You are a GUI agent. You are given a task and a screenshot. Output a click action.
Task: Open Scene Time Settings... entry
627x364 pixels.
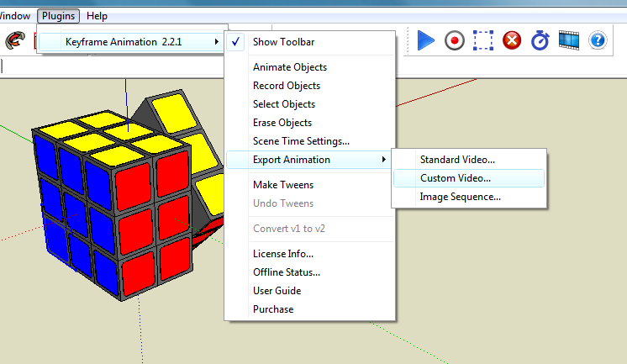tap(301, 140)
